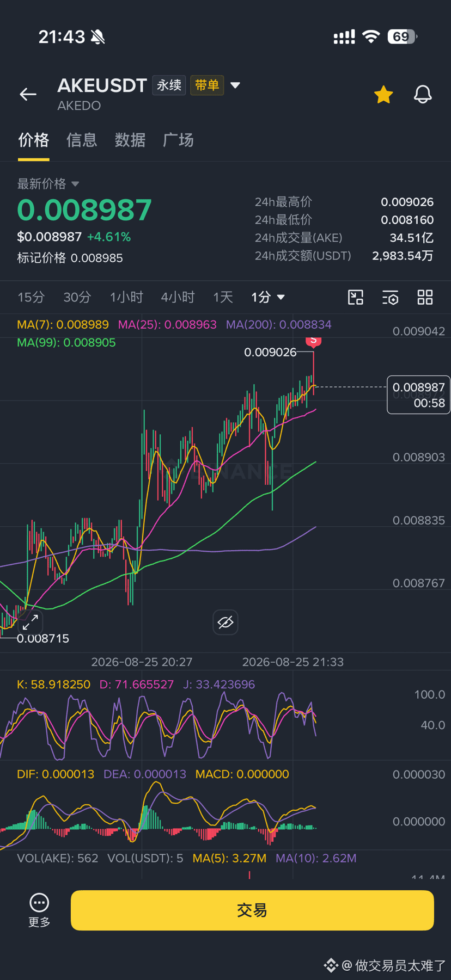Screen dimensions: 451x980
Task: Tap the 24h成交量(AKE) value 34.51亿
Action: tap(411, 238)
